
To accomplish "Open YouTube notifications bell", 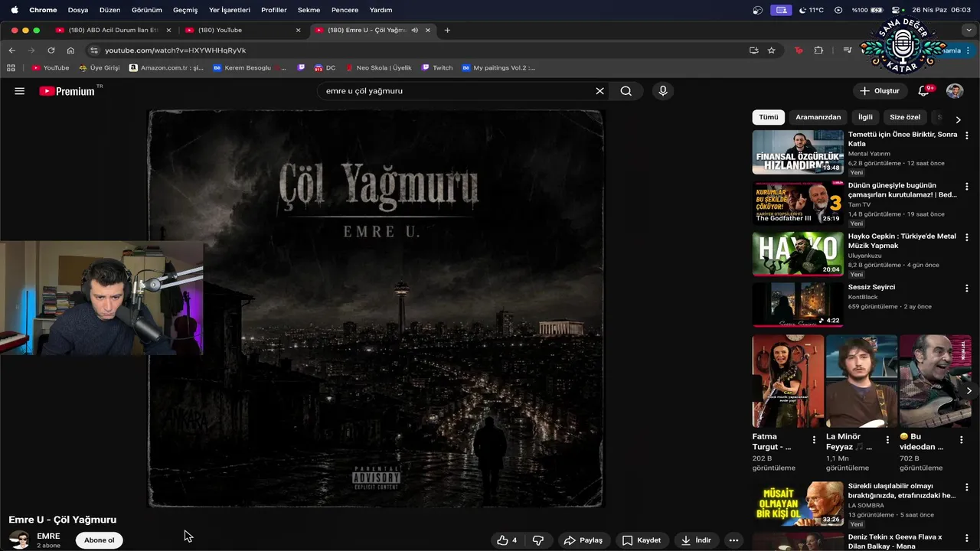I will [x=925, y=91].
